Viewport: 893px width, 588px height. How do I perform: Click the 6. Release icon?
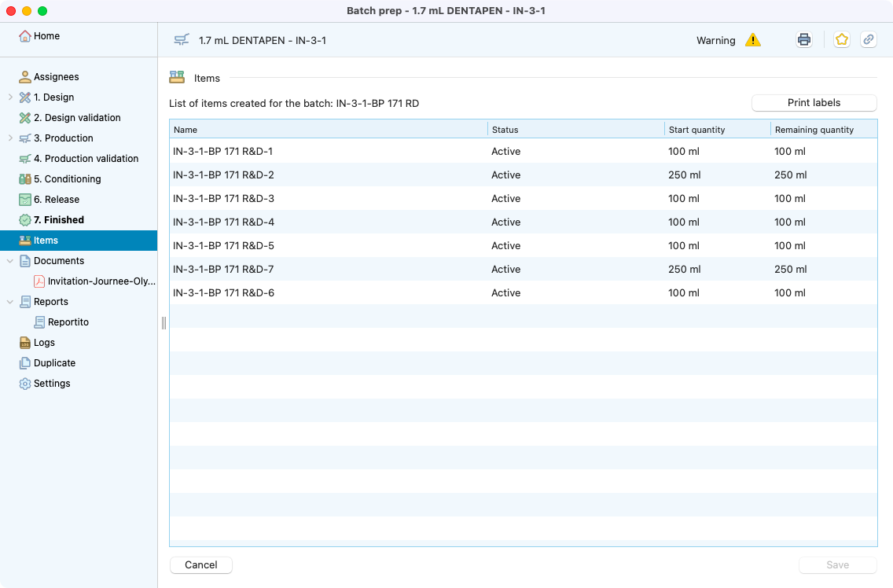[x=24, y=200]
